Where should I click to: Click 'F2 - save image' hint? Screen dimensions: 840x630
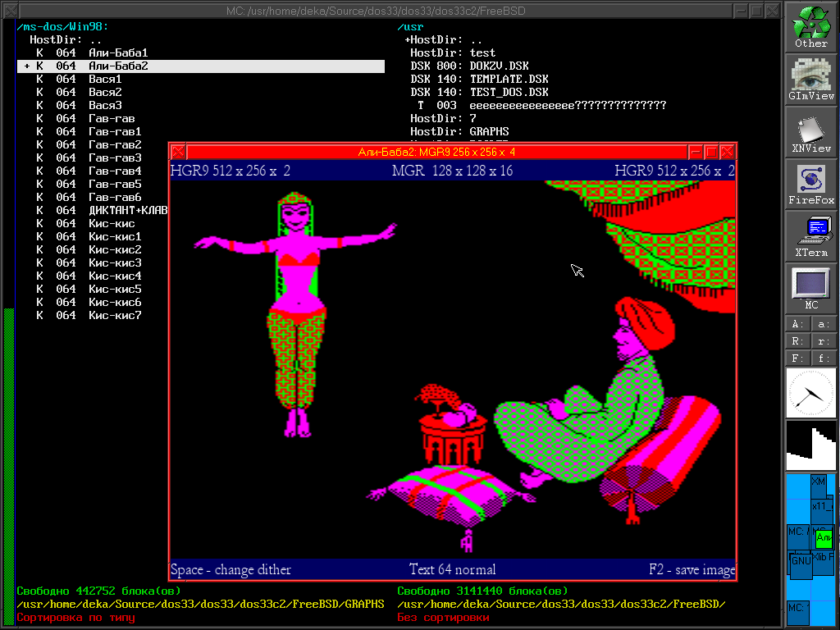(x=692, y=569)
